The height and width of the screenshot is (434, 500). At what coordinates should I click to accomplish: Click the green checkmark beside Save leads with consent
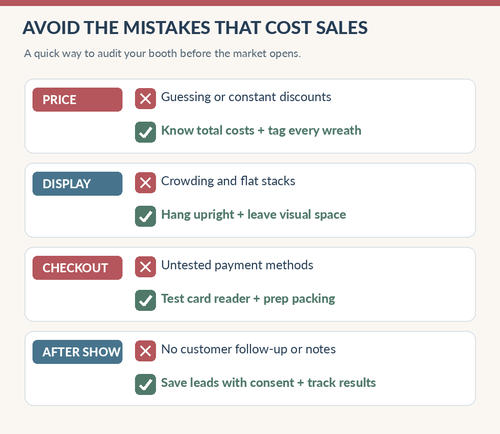[x=145, y=384]
